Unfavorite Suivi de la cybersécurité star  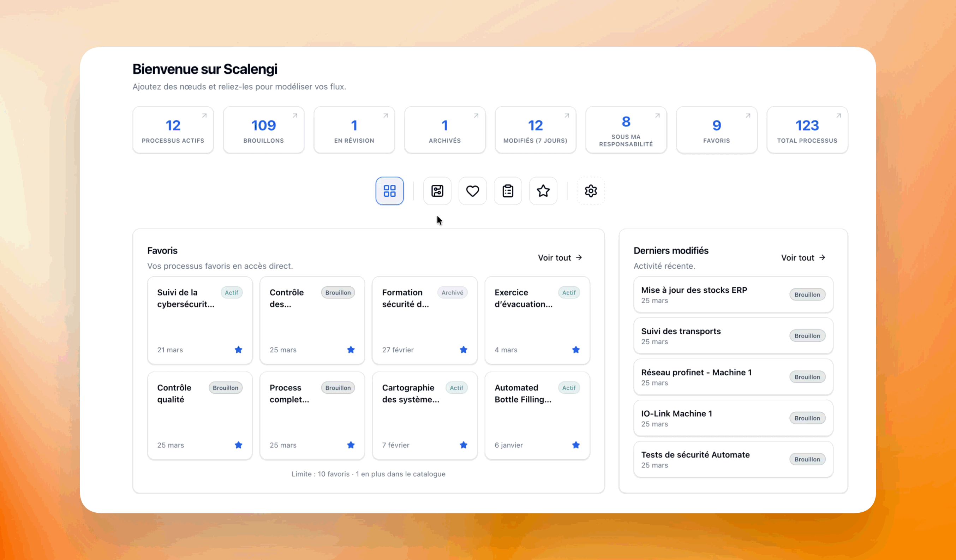click(238, 350)
